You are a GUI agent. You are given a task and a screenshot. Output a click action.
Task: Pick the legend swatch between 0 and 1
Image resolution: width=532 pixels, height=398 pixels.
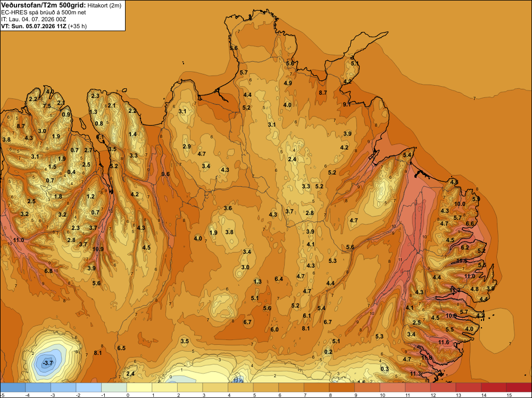pyautogui.click(x=139, y=387)
